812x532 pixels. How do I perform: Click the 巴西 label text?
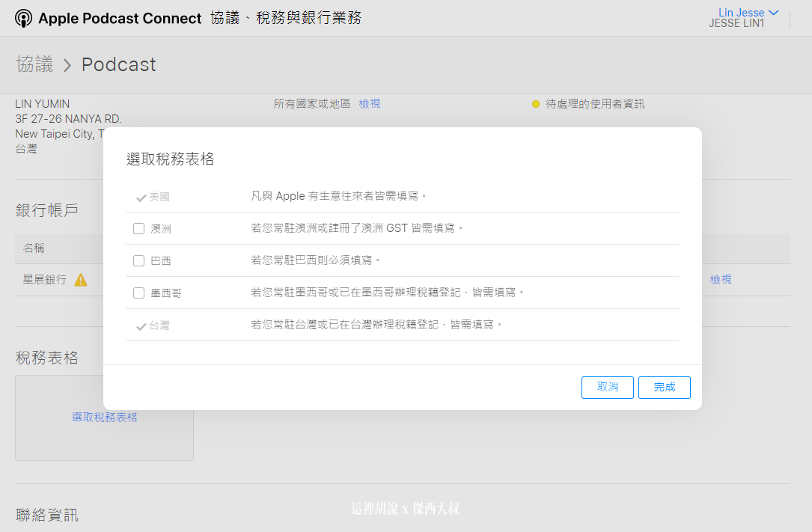tap(161, 261)
